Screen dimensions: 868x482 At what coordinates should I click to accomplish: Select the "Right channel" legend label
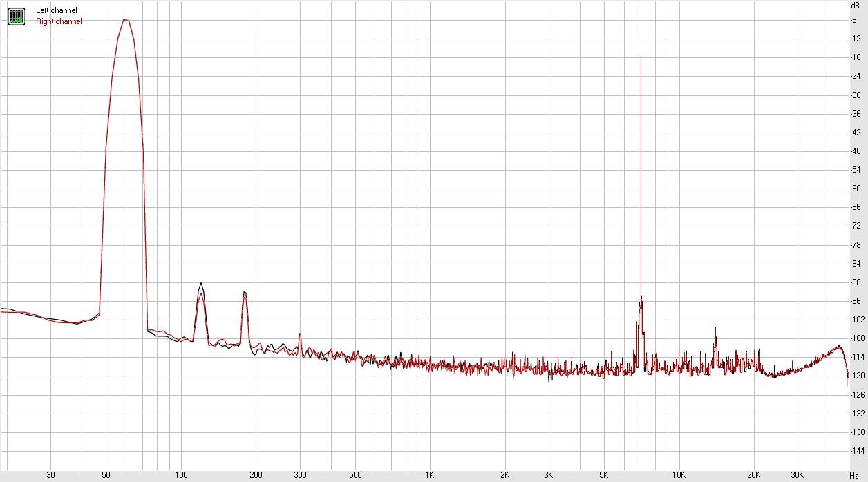click(x=59, y=21)
